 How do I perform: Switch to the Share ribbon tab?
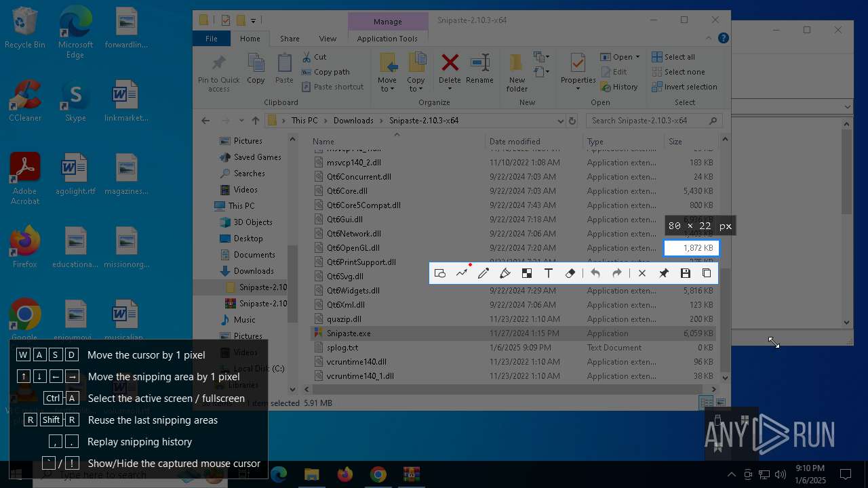point(290,39)
